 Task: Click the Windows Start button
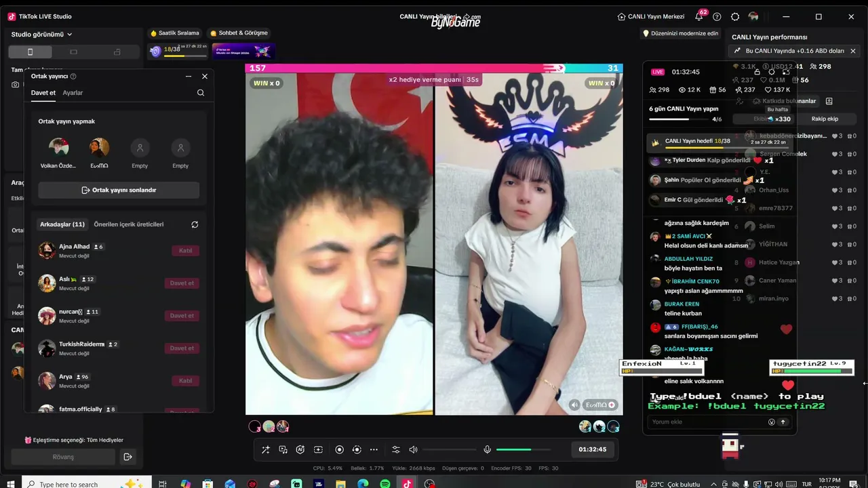tap(11, 484)
